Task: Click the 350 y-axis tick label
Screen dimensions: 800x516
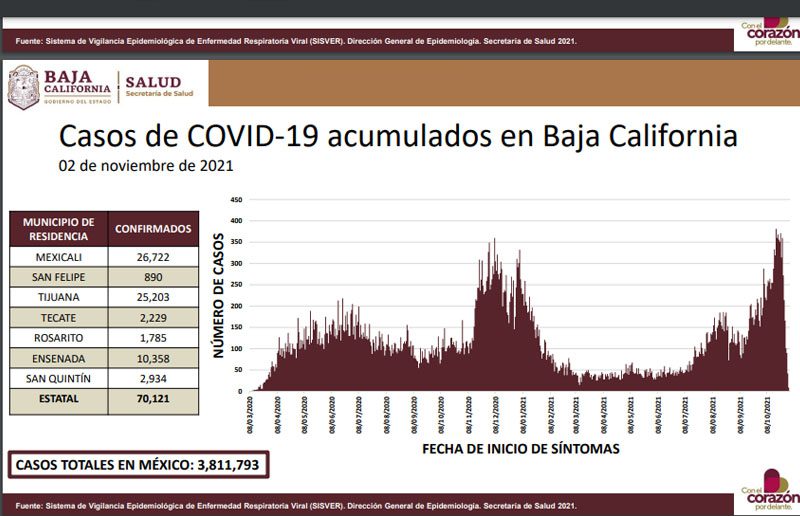Action: [x=236, y=242]
